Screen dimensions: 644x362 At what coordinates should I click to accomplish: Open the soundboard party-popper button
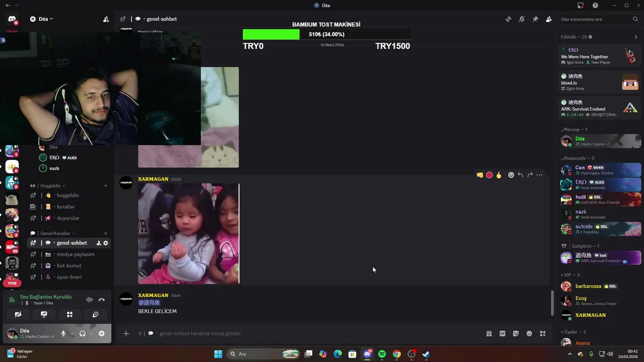(96, 314)
